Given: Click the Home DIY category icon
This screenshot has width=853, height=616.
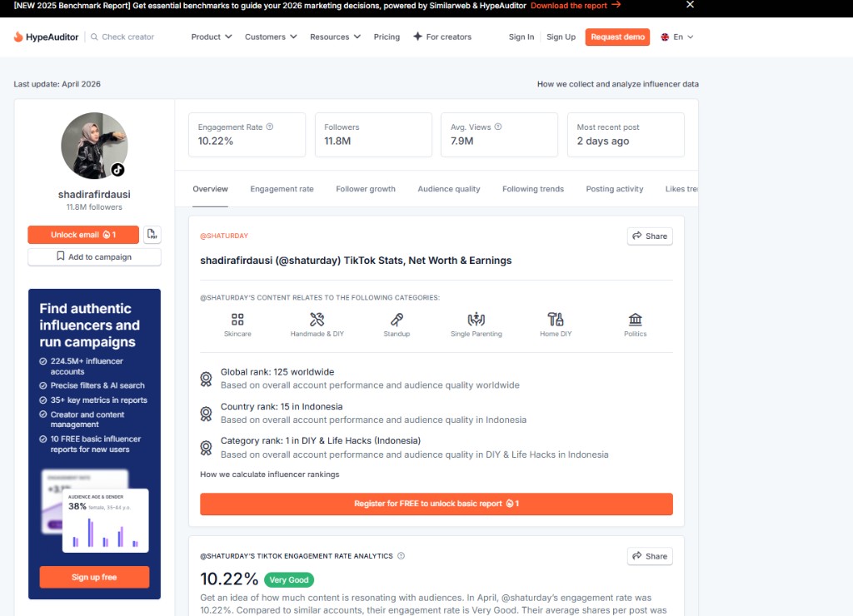Looking at the screenshot, I should [556, 319].
